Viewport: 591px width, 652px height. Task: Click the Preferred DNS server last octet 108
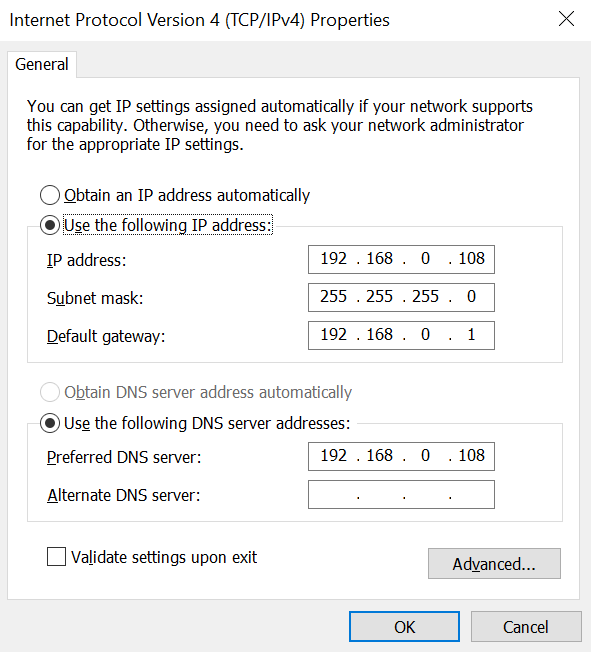pyautogui.click(x=471, y=456)
